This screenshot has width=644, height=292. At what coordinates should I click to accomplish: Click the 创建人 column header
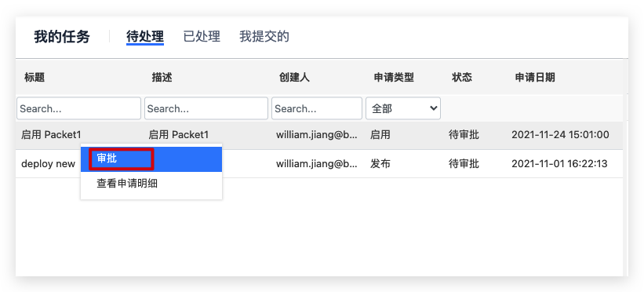294,78
